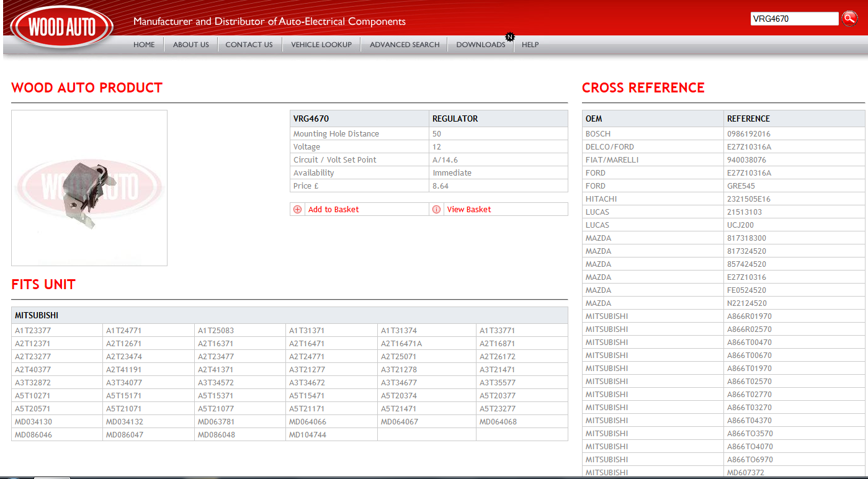Click BOSCH reference 0986192016
The height and width of the screenshot is (479, 868).
749,134
